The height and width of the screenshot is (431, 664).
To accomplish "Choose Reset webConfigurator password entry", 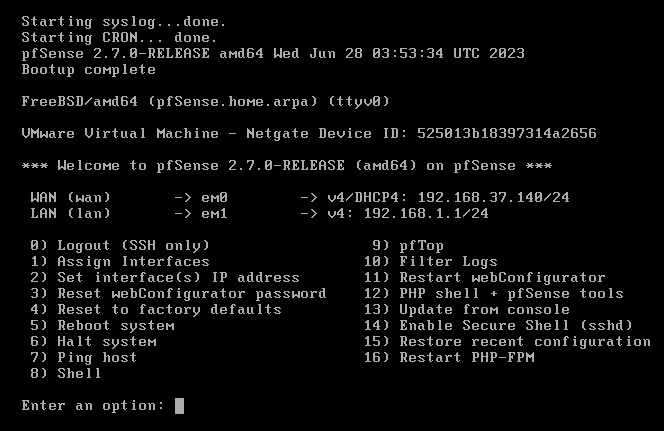I will pyautogui.click(x=191, y=293).
